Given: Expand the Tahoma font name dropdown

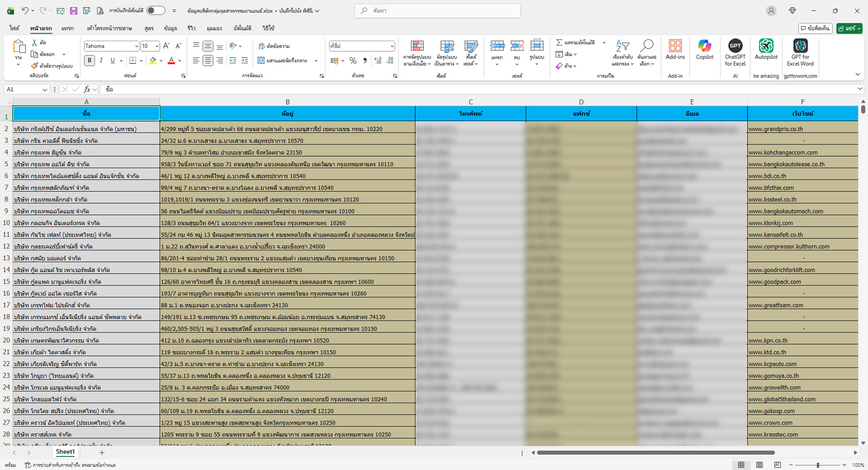Looking at the screenshot, I should (x=136, y=46).
